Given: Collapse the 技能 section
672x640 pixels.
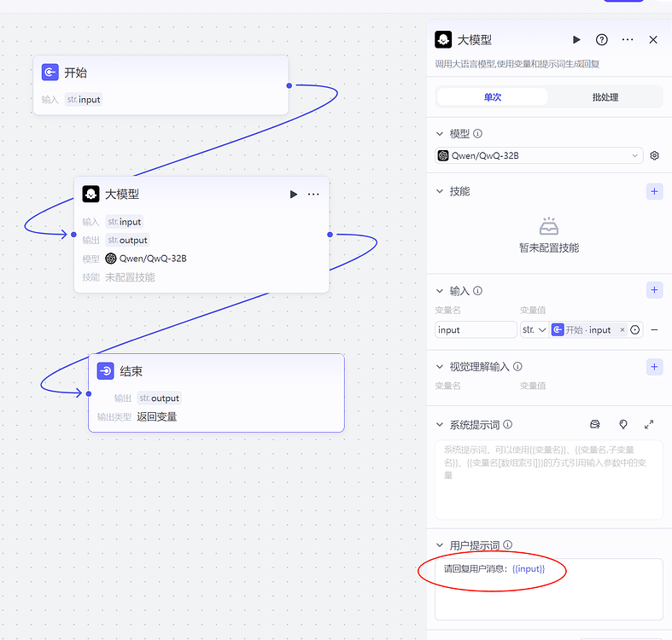Looking at the screenshot, I should pos(439,191).
